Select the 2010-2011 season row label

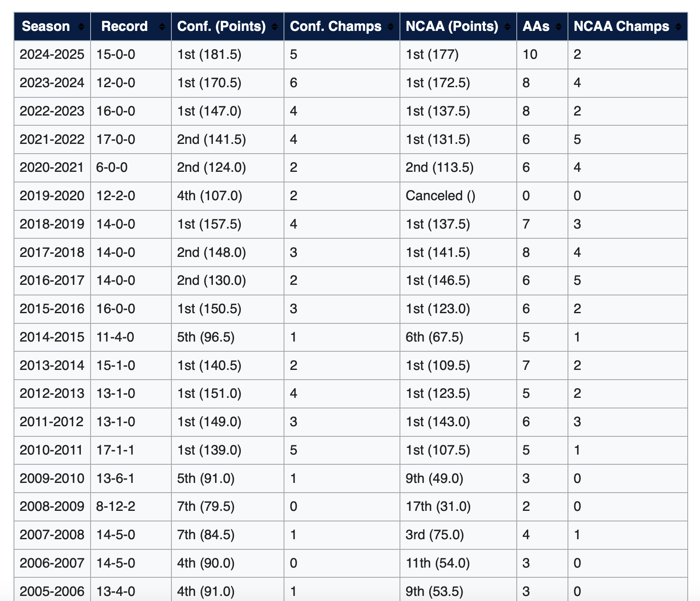[51, 449]
